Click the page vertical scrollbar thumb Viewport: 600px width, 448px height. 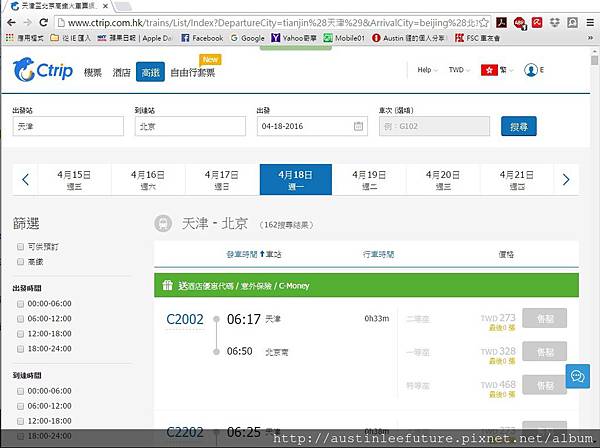tap(594, 60)
